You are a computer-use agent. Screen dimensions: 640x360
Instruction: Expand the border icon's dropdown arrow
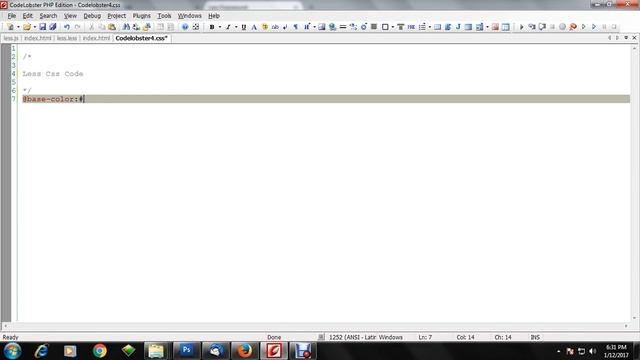pos(393,27)
